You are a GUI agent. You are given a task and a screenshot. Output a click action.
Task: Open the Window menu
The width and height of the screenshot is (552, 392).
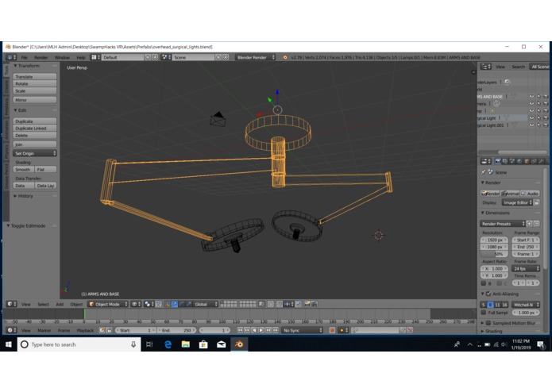[x=62, y=57]
